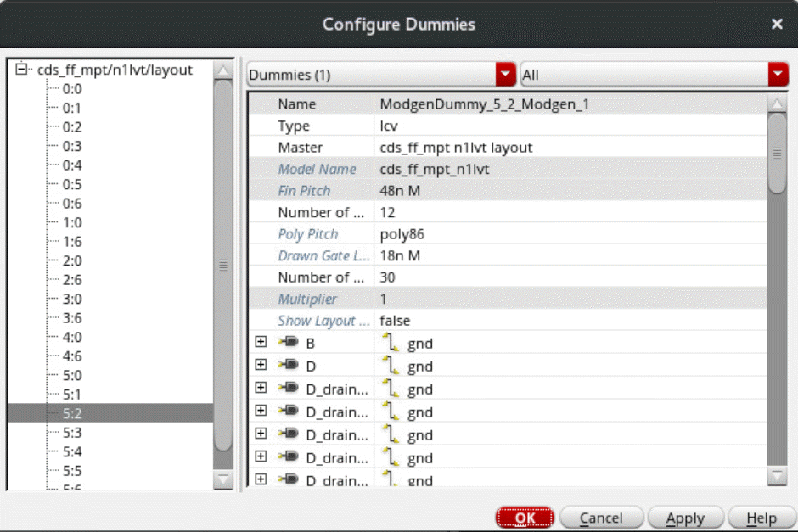Screen dimensions: 798x532
Task: Select tree item 5:3
Action: (x=72, y=433)
